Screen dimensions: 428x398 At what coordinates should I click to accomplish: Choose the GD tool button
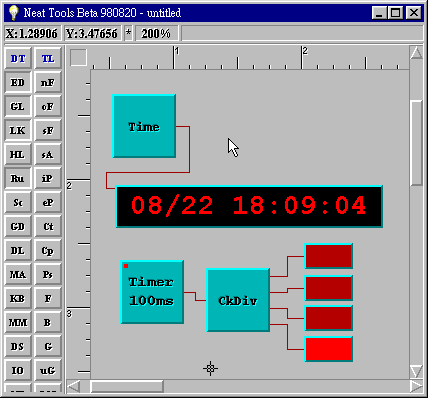point(18,226)
